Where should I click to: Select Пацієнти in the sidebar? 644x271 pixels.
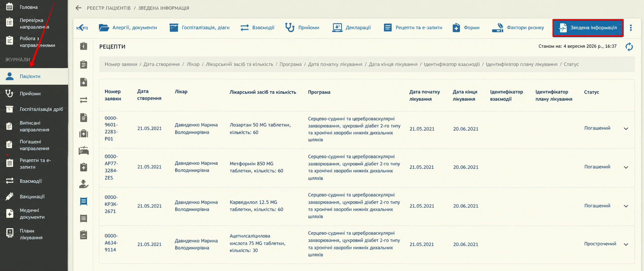click(x=34, y=76)
